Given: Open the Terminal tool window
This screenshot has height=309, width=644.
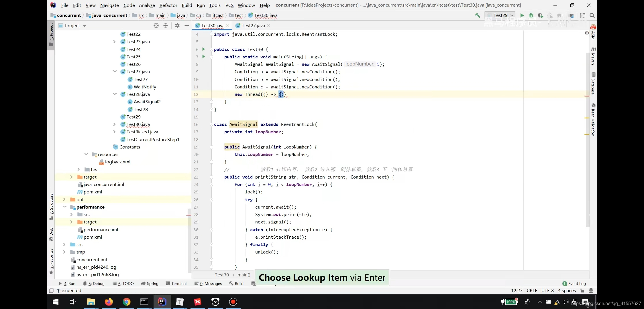Looking at the screenshot, I should point(176,284).
